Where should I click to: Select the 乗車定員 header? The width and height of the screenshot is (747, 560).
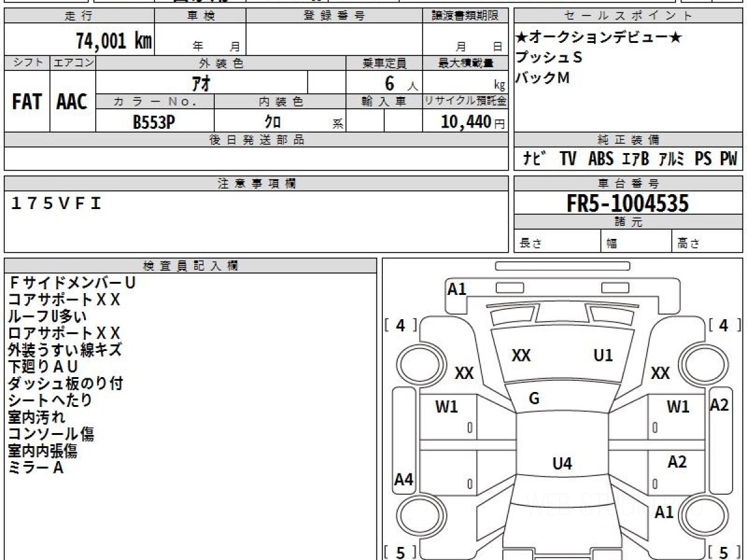pos(384,63)
